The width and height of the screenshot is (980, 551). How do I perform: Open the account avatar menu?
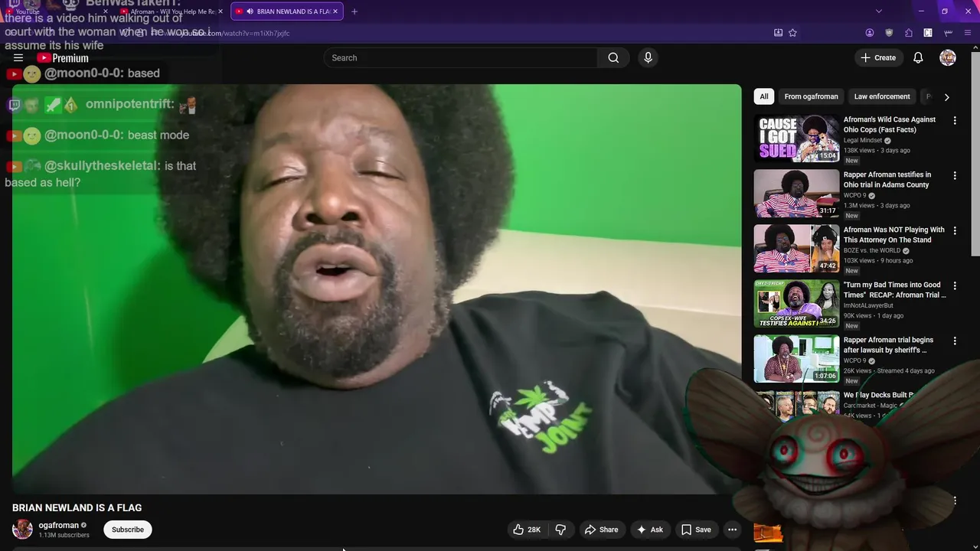pyautogui.click(x=948, y=58)
